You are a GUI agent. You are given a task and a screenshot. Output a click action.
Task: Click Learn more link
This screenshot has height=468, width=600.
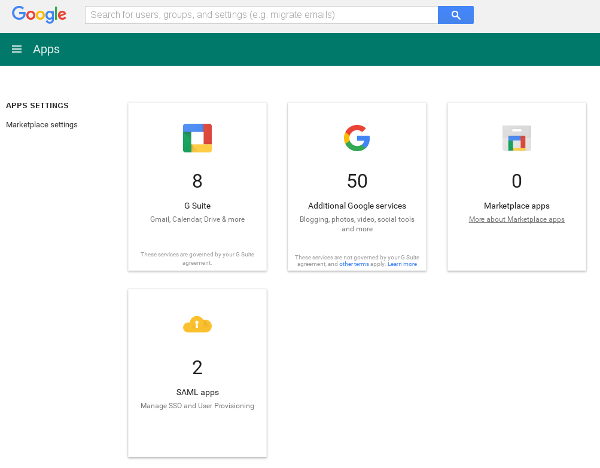(x=402, y=264)
